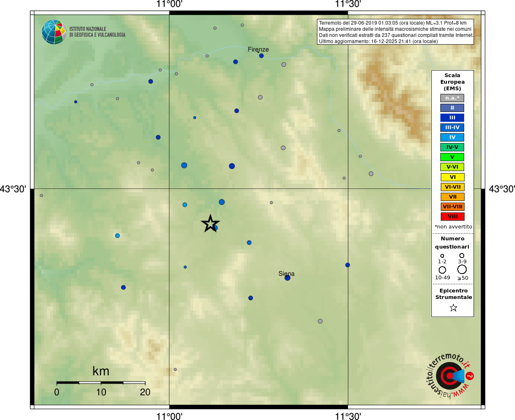Screen dimensions: 515x420
Task: Click the right 43°30' latitude label
Action: pyautogui.click(x=502, y=189)
